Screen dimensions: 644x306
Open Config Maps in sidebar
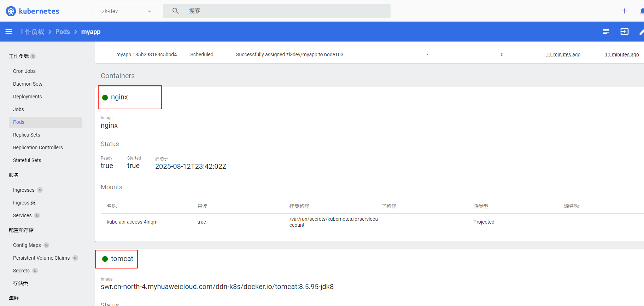[27, 245]
